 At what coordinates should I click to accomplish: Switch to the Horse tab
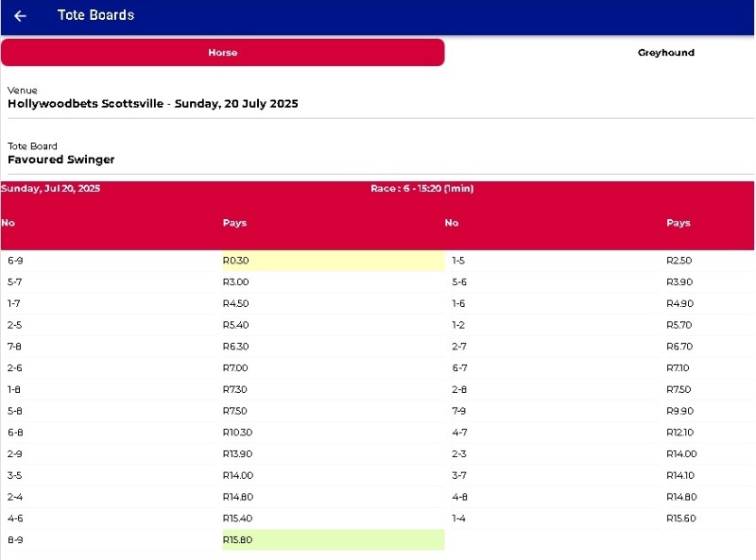(223, 53)
